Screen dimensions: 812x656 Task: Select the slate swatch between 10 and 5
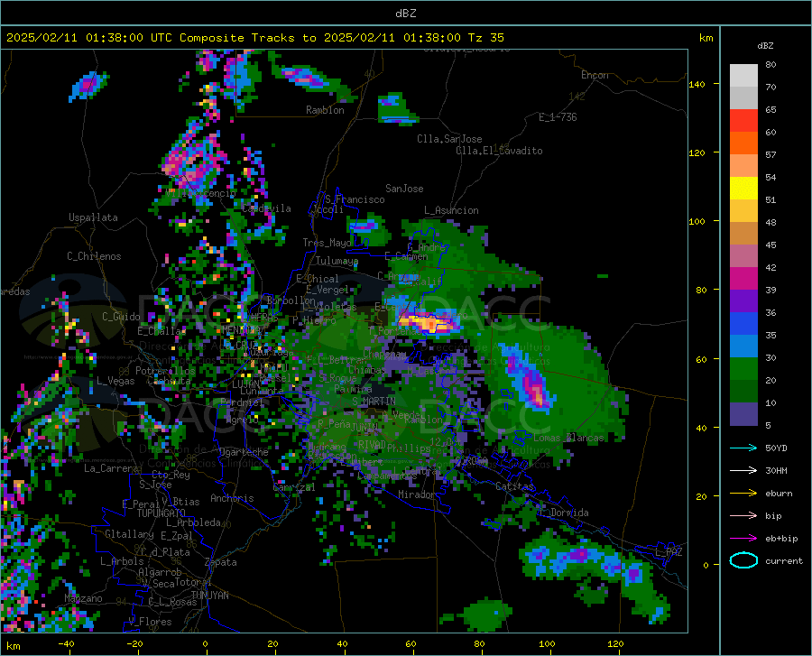(x=743, y=414)
